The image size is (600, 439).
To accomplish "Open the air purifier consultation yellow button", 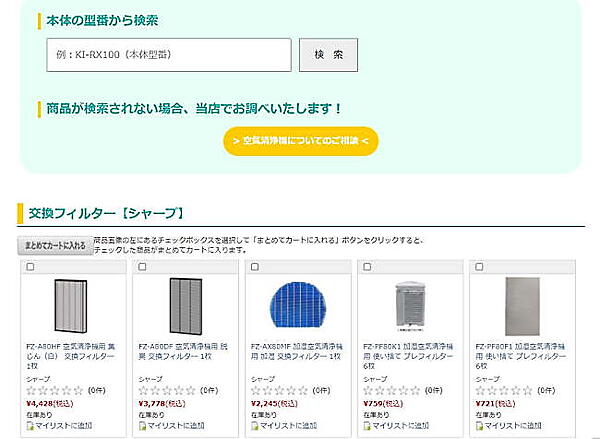I will click(301, 141).
